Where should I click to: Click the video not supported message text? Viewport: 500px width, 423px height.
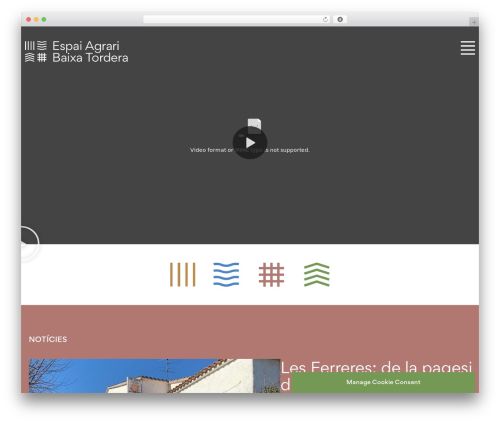(250, 150)
